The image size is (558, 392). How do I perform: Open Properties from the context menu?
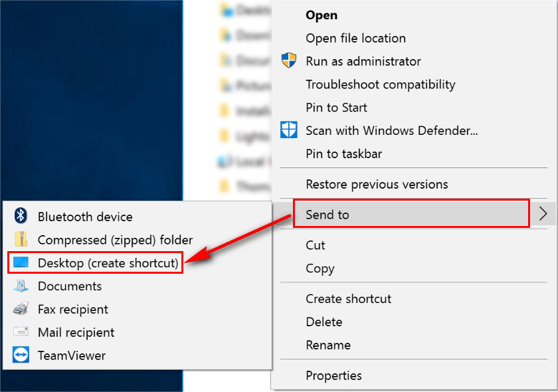pos(333,375)
